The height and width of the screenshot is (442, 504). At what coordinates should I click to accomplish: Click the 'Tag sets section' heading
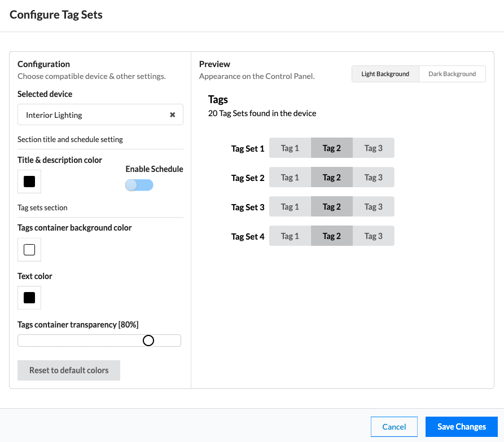pos(42,207)
